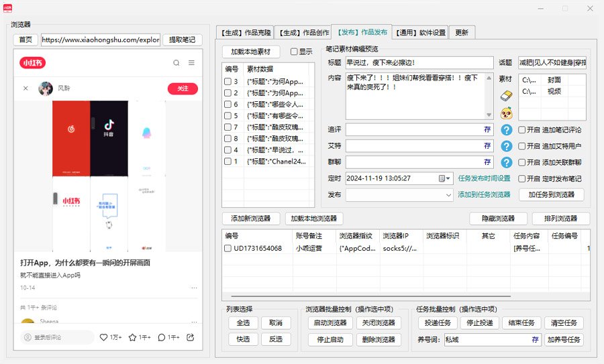Like the post with the heart icon
Image resolution: width=604 pixels, height=364 pixels.
[103, 337]
